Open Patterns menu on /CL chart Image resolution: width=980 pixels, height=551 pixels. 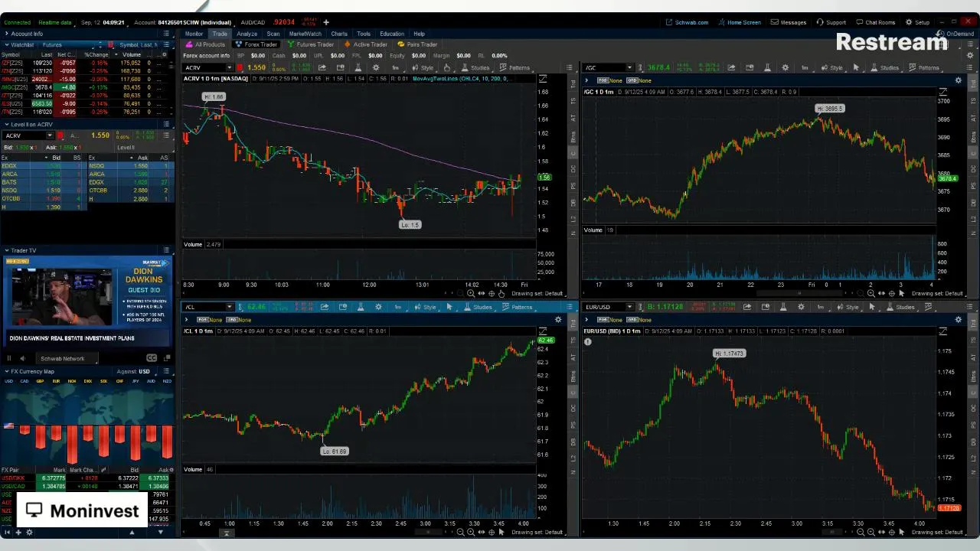coord(518,307)
